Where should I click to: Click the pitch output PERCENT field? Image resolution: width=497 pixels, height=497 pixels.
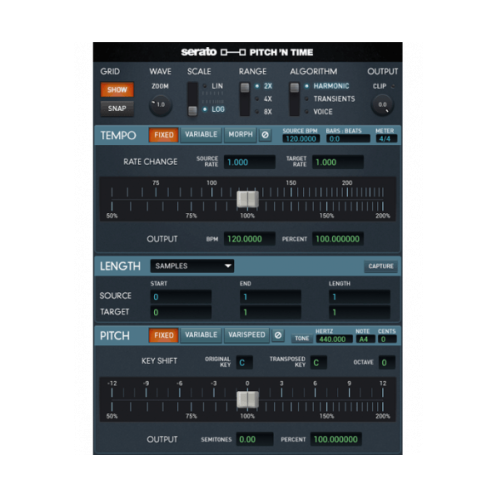[336, 439]
